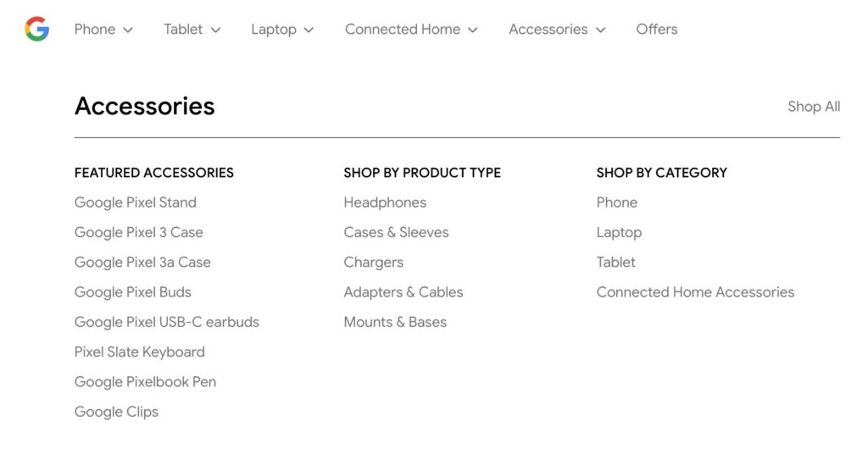Expand the Laptop dropdown chevron
Screen dimensions: 868x465
[309, 30]
